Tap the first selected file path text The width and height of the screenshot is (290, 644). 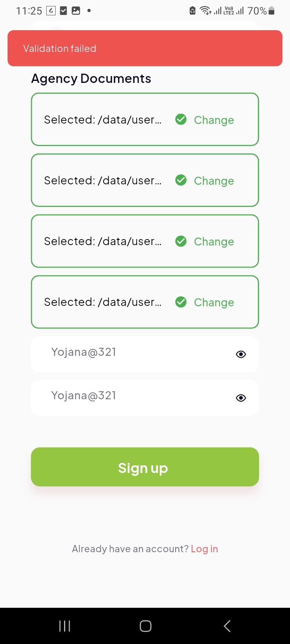tap(103, 120)
